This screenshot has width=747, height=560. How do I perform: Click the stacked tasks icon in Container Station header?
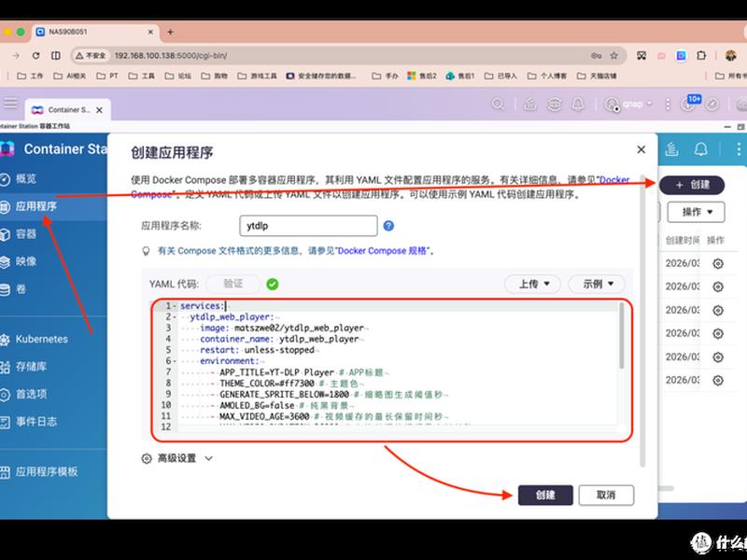click(x=671, y=149)
